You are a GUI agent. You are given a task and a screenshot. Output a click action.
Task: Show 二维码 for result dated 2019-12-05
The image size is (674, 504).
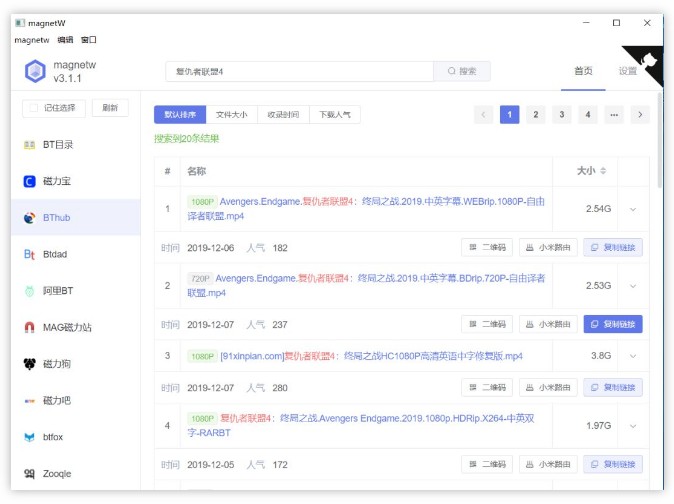487,464
